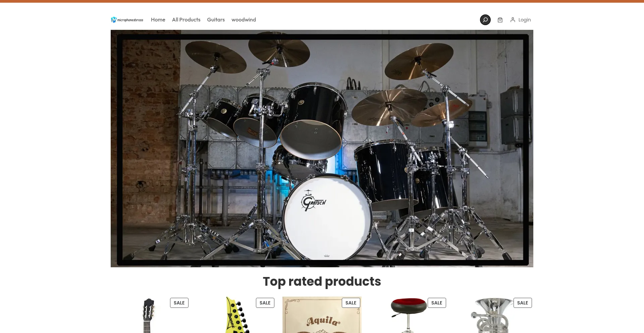Open the red drum stool product thumbnail
The height and width of the screenshot is (333, 644).
pos(408,315)
